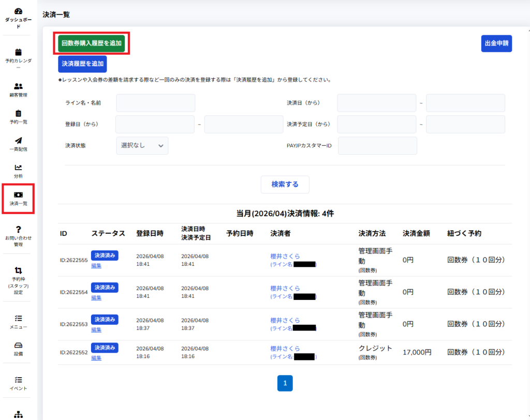The image size is (530, 420).
Task: Click the 決済一覧 money icon
Action: coord(18,194)
